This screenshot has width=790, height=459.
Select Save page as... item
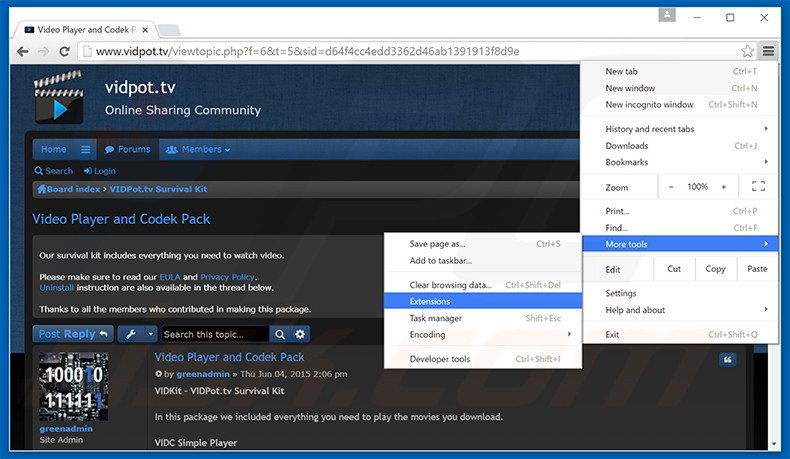click(x=483, y=244)
